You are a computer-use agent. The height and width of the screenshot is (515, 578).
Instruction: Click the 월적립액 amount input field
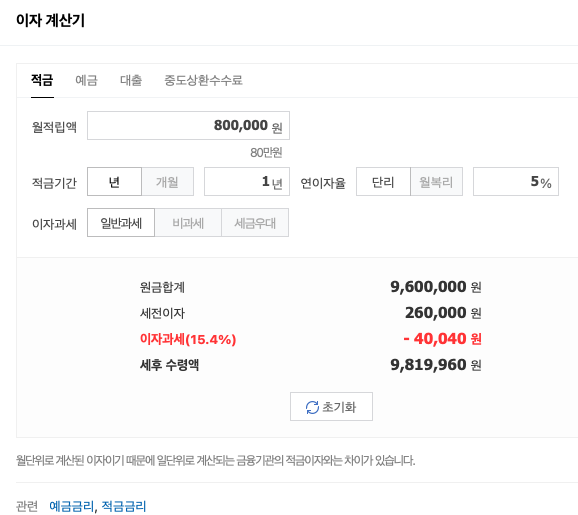[x=188, y=126]
